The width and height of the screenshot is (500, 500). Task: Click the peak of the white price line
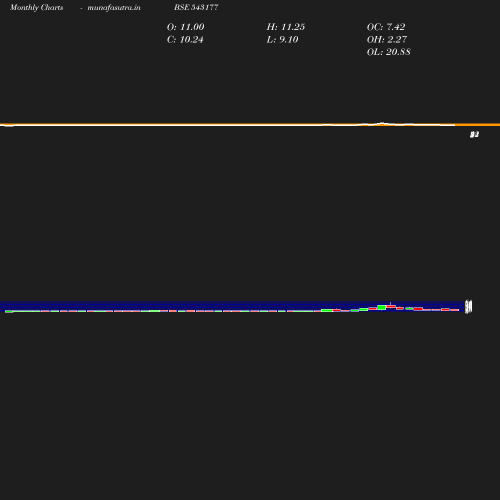(382, 123)
